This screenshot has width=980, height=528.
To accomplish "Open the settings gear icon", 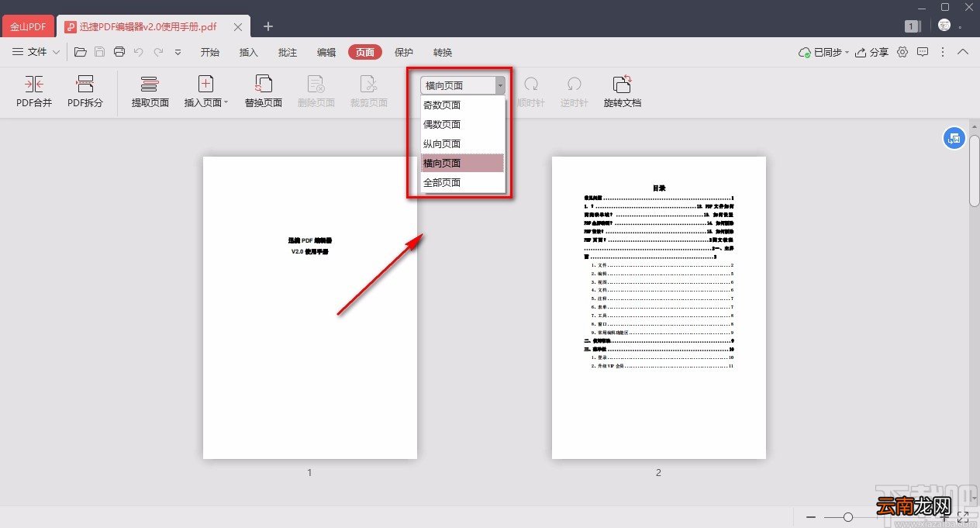I will pos(902,52).
